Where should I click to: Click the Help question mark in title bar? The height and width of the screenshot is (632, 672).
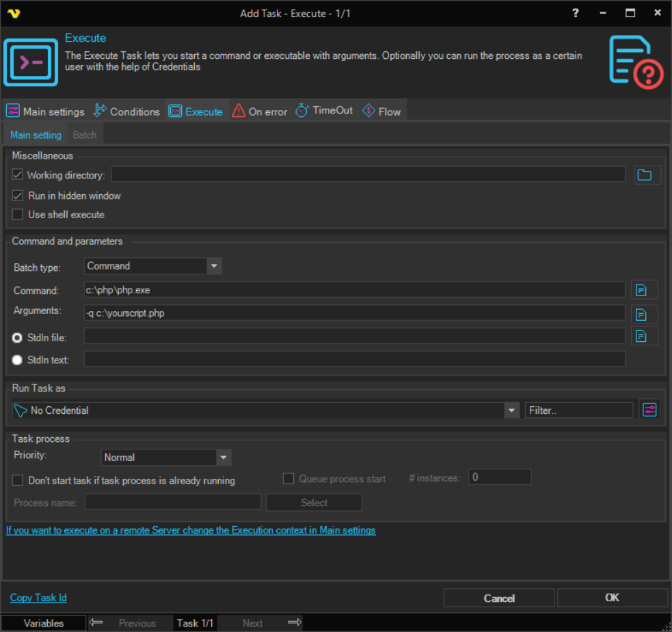(575, 13)
